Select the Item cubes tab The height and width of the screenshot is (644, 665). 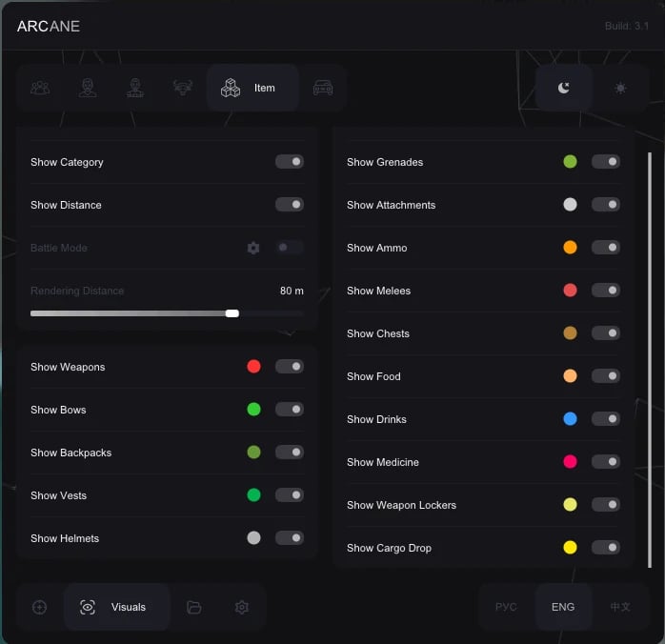click(x=253, y=88)
